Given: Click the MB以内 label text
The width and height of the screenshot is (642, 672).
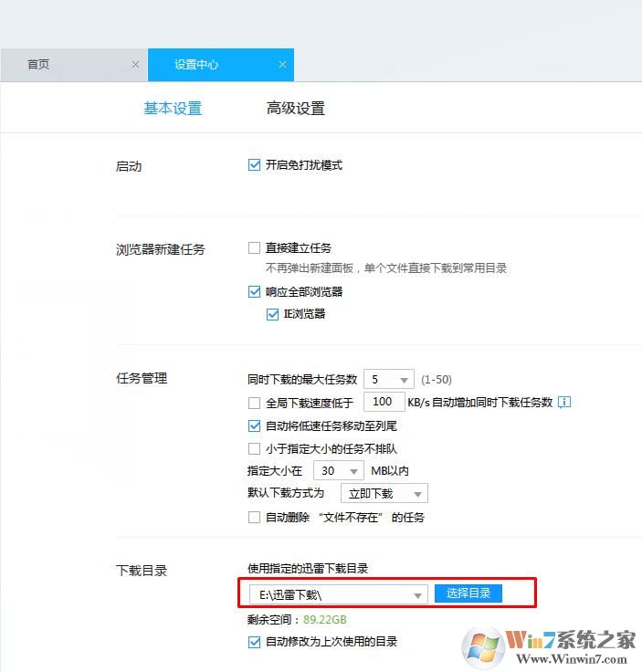Looking at the screenshot, I should pos(390,471).
